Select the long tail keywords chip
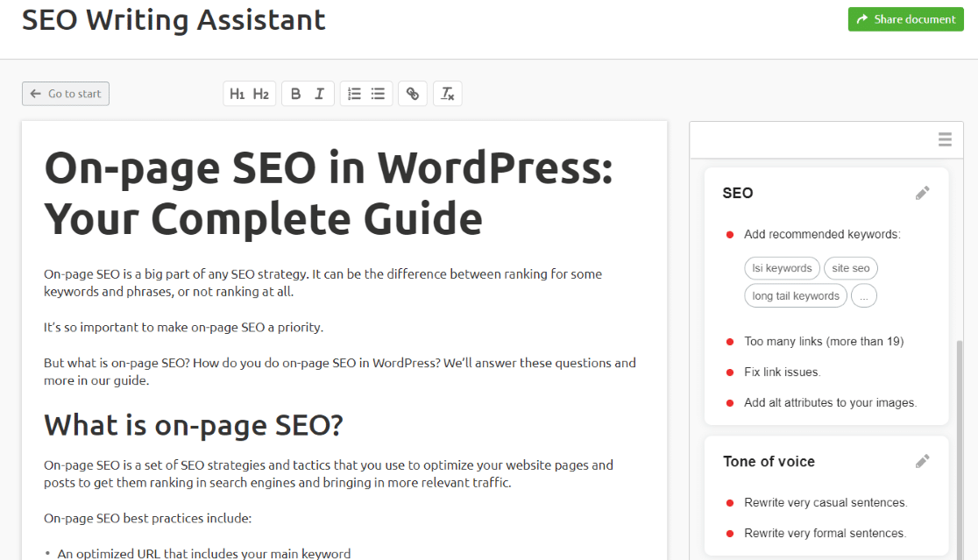The image size is (978, 560). coord(795,295)
